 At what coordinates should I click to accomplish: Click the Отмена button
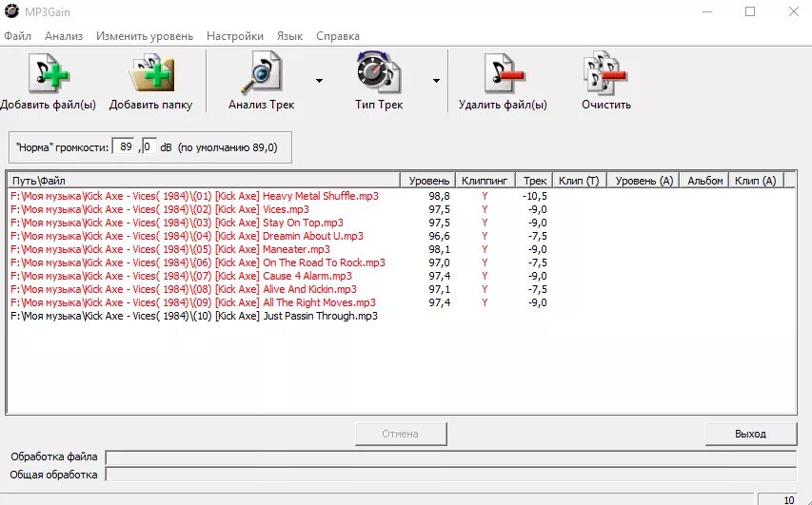pyautogui.click(x=401, y=434)
